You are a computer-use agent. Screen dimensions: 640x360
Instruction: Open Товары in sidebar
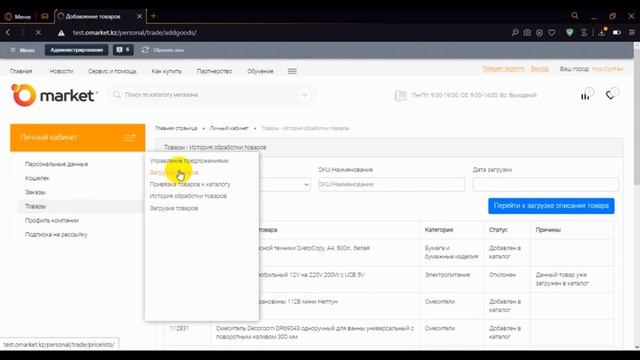(36, 207)
